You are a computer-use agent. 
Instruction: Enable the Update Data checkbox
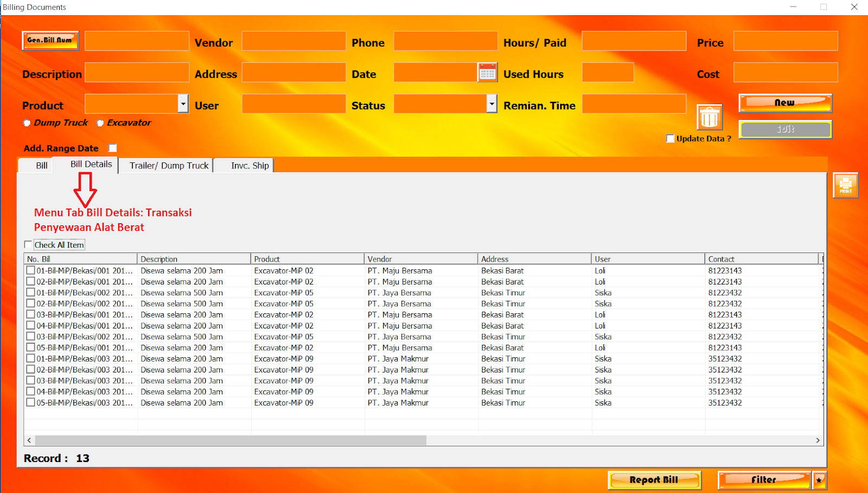[671, 138]
